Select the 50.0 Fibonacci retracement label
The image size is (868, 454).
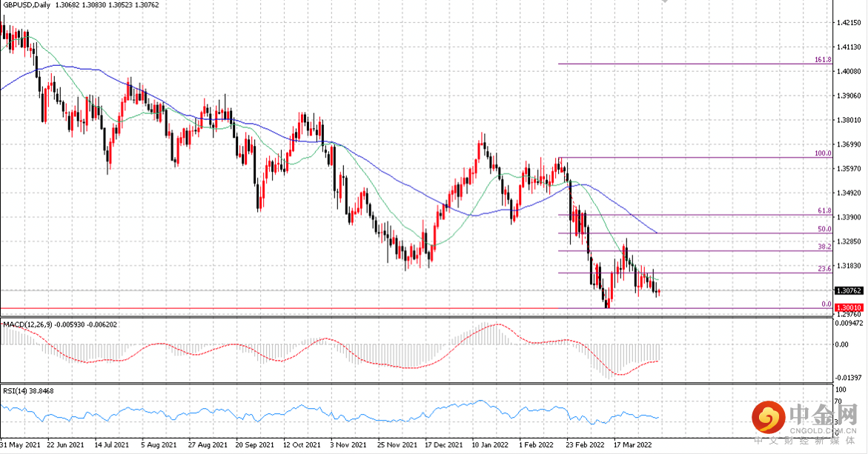(x=824, y=230)
